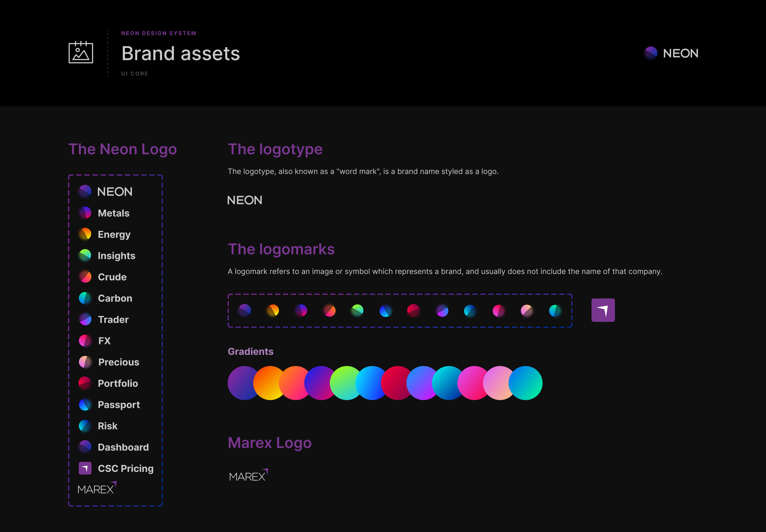Click the crimson Portfolio logomark in logomarks row
The height and width of the screenshot is (532, 766).
(413, 310)
